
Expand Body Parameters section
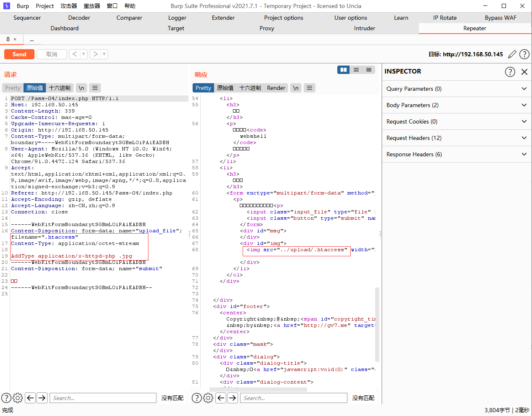click(457, 105)
